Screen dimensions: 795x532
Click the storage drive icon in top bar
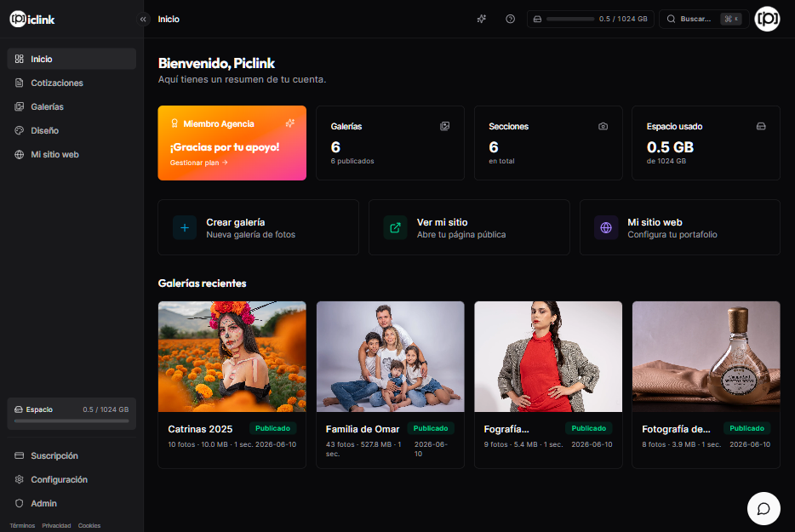537,19
